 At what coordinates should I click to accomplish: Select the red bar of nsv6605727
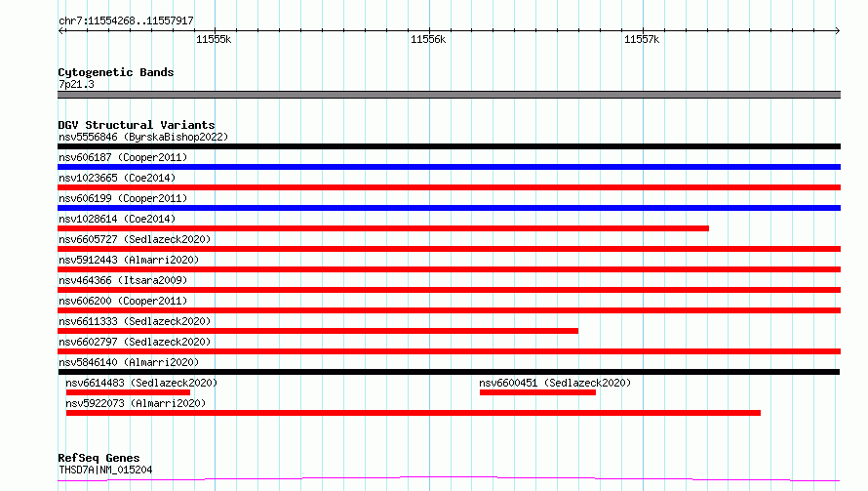point(449,249)
